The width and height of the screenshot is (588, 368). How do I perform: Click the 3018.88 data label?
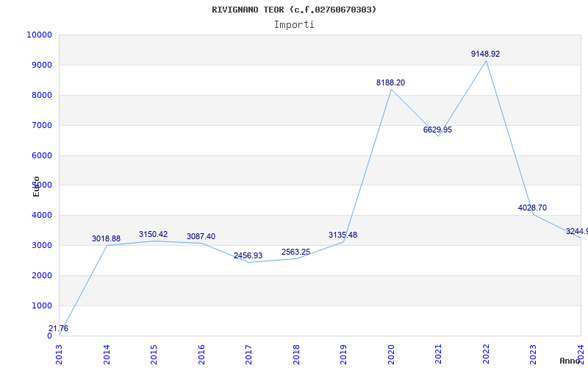click(106, 239)
